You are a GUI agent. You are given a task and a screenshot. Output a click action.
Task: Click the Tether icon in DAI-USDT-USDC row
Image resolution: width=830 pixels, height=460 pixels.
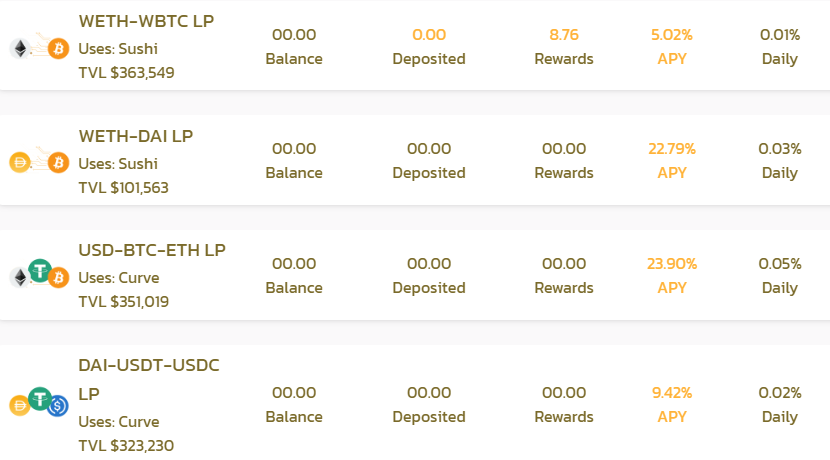[x=40, y=399]
